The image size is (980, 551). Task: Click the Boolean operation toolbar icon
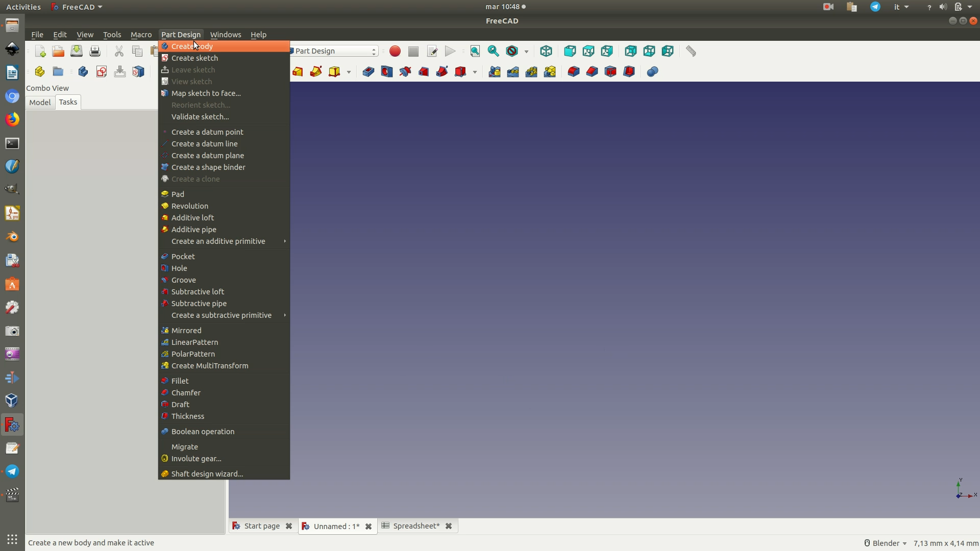[x=652, y=72]
